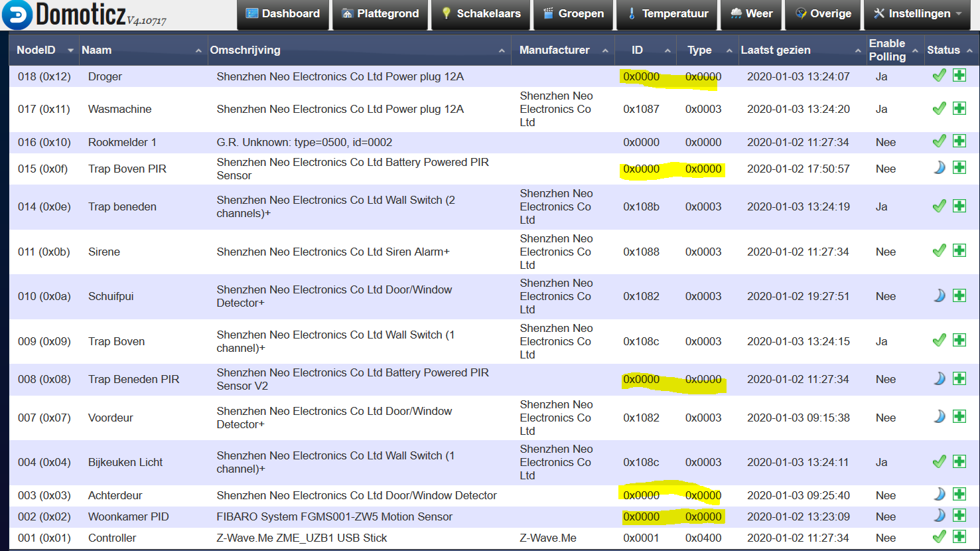The width and height of the screenshot is (980, 551).
Task: Click green plus icon for Droger
Action: [x=959, y=75]
